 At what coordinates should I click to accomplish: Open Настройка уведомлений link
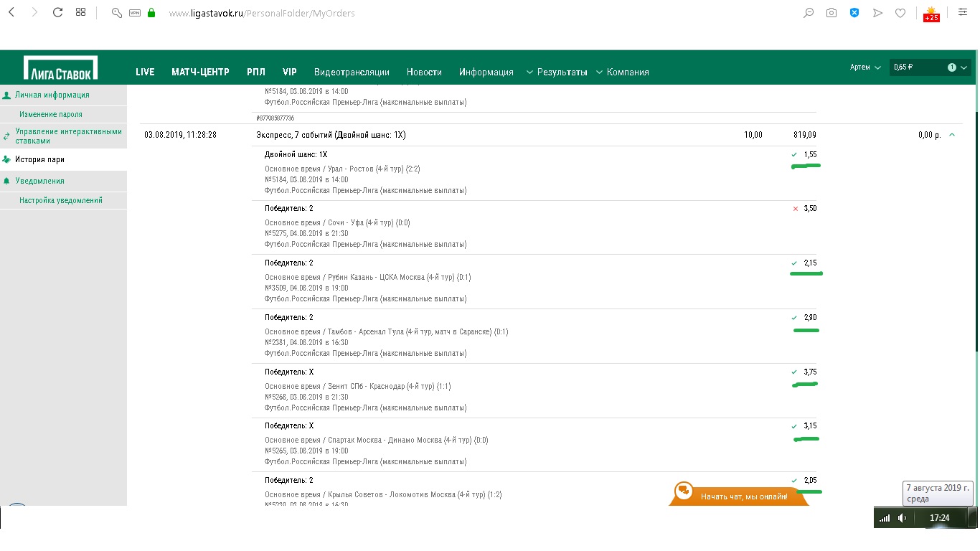pos(61,200)
